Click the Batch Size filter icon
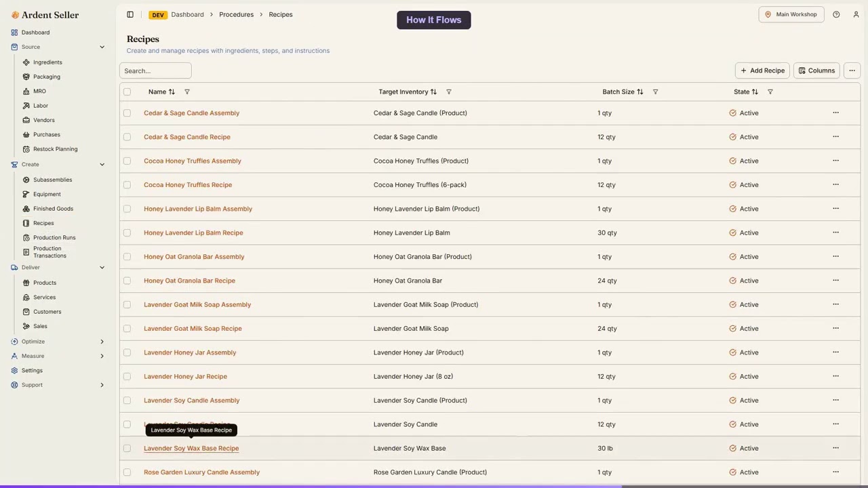This screenshot has width=868, height=488. (655, 91)
